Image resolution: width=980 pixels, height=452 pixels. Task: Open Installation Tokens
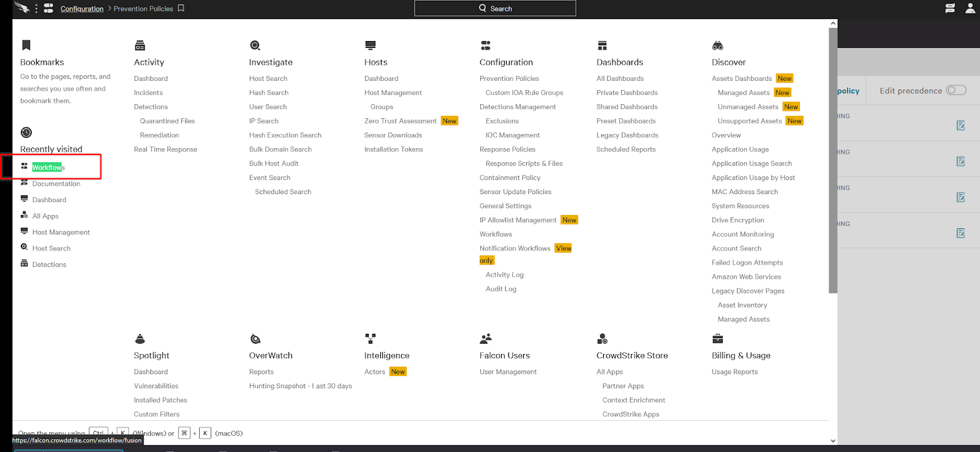coord(394,149)
